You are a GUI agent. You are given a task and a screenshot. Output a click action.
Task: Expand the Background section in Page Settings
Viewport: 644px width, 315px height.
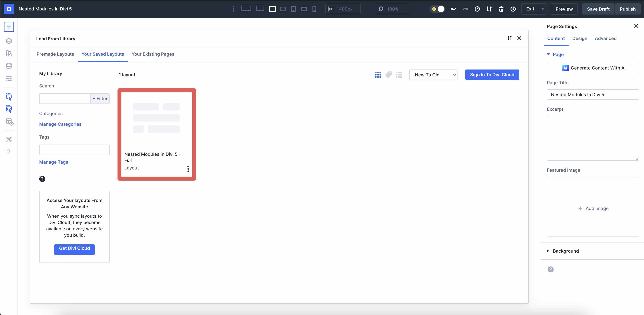565,251
